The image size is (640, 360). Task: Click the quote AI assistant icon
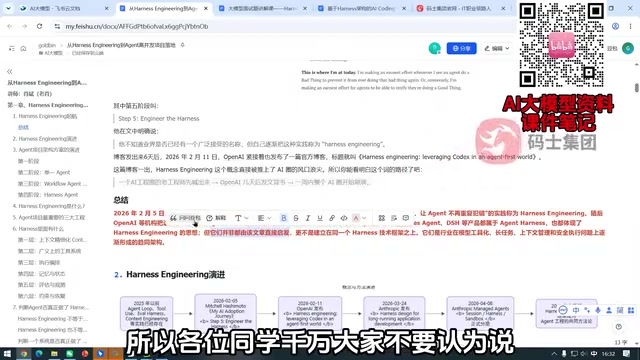[x=173, y=218]
